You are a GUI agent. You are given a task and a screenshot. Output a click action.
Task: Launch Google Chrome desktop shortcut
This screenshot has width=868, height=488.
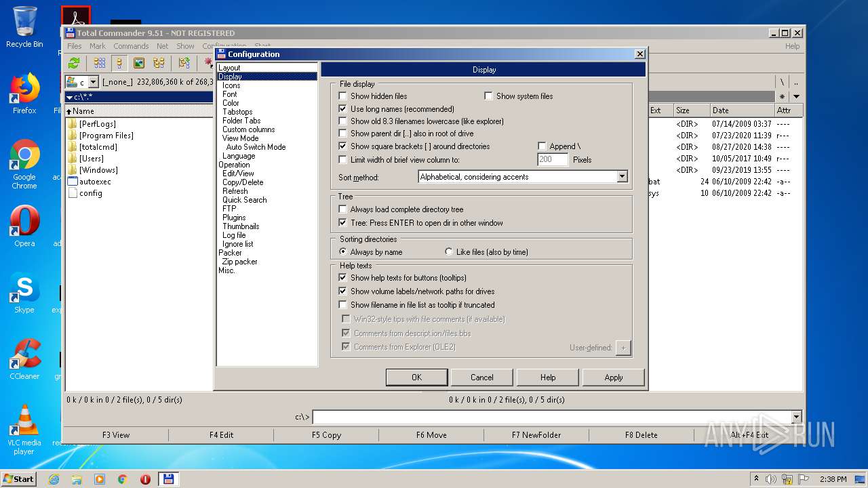24,164
